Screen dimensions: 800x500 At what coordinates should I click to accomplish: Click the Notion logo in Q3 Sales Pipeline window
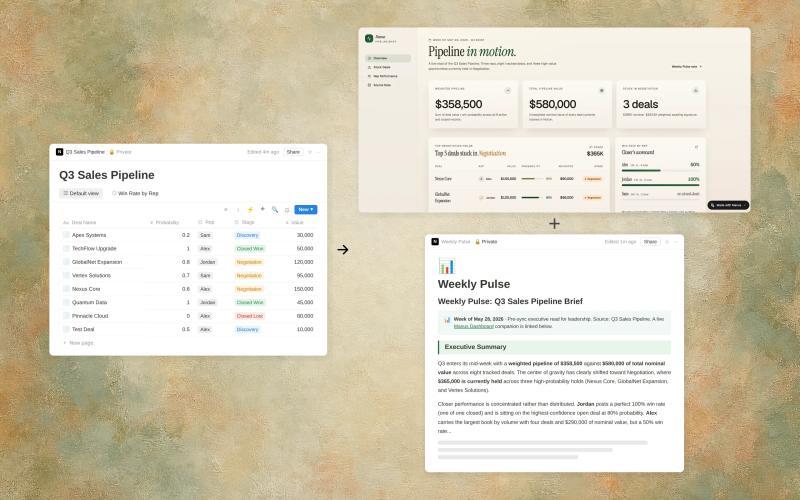59,152
